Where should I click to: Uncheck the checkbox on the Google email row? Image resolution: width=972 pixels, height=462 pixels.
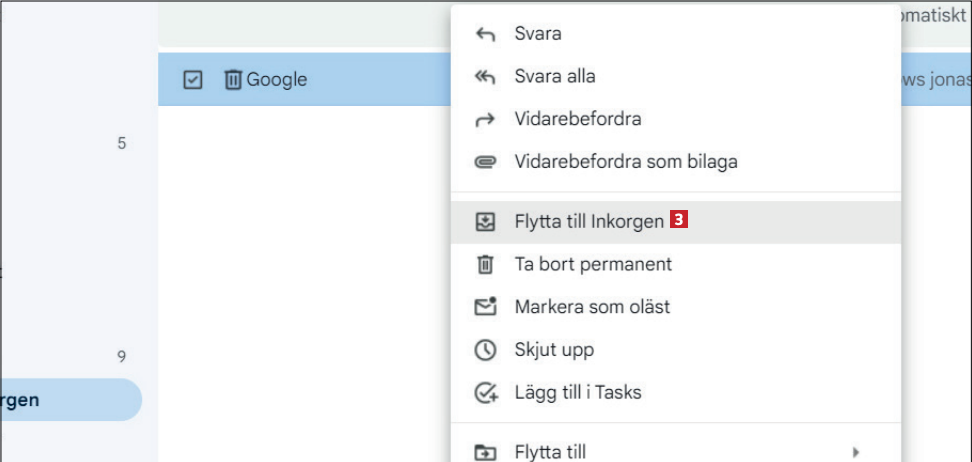tap(193, 80)
